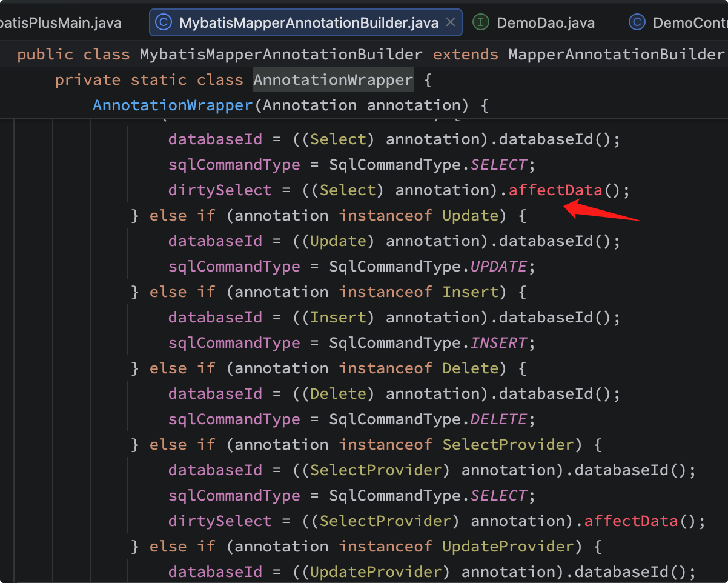
Task: Click sqlCommandType on the INSERT line
Action: (x=234, y=343)
